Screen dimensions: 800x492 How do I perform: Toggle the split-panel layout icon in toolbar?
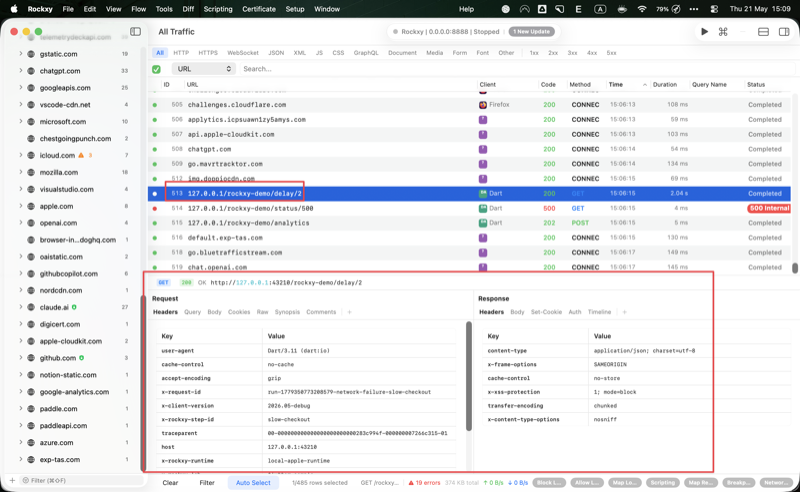tap(763, 32)
